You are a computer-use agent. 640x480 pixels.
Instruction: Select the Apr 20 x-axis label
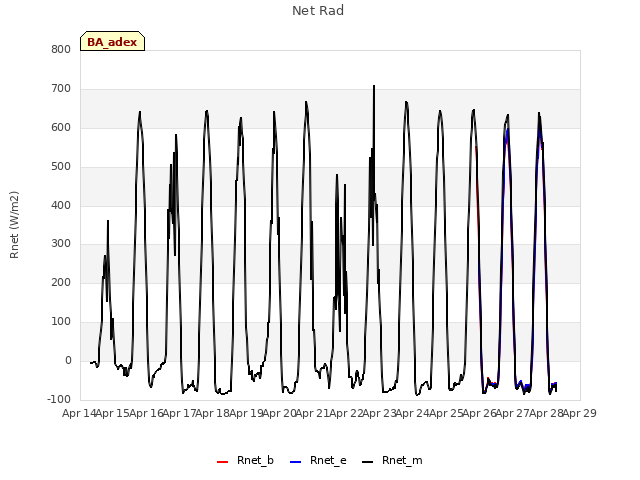[279, 413]
